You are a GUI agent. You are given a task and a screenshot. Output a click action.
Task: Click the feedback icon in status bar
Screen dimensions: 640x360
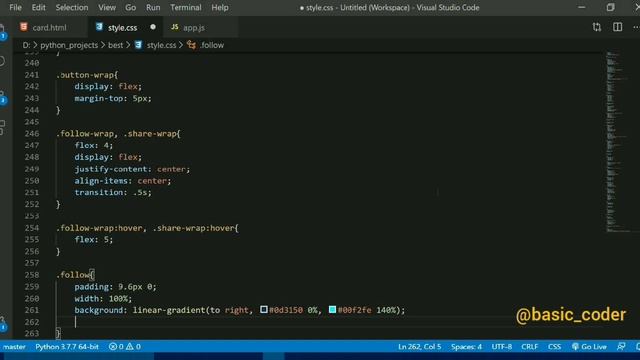[621, 347]
